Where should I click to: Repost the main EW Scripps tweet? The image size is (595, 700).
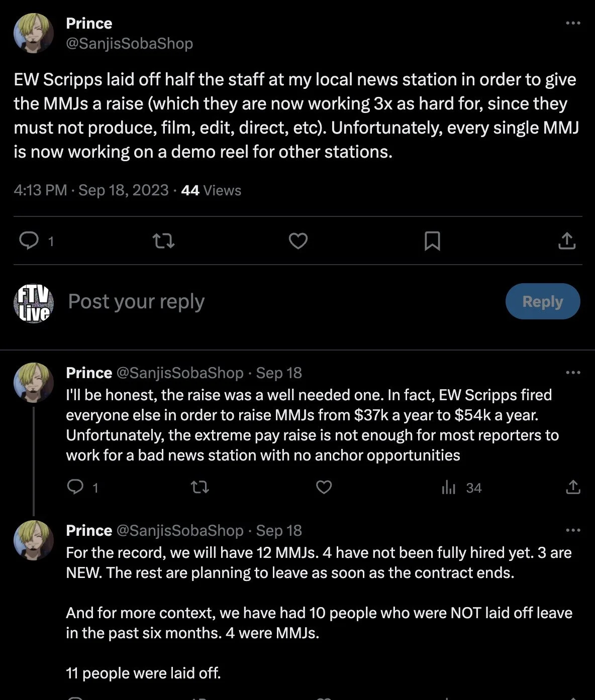click(x=163, y=241)
